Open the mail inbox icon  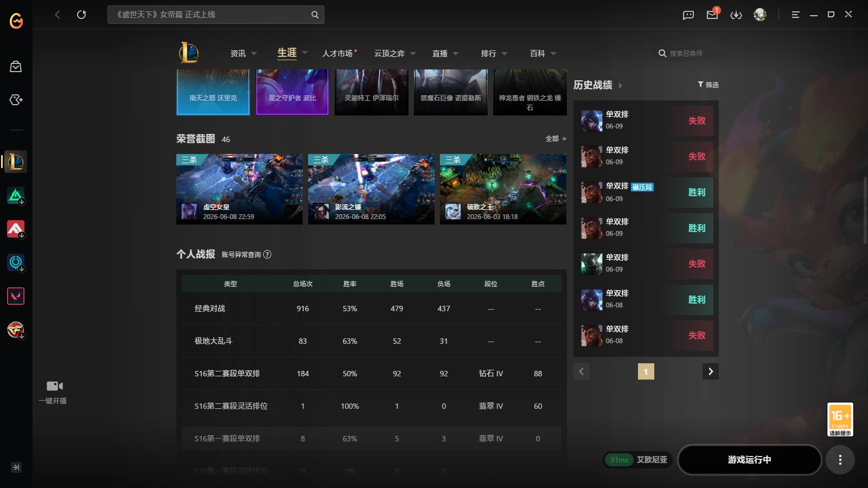point(712,15)
